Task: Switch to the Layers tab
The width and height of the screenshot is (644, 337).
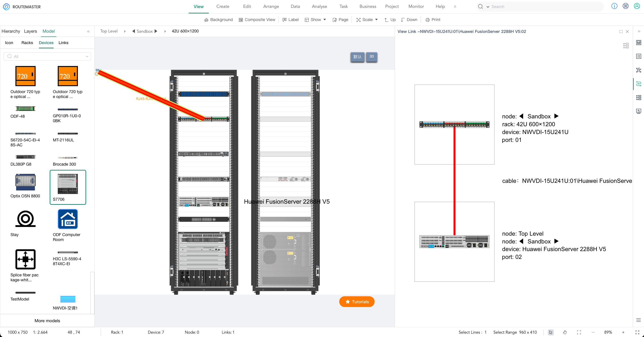Action: pyautogui.click(x=30, y=31)
